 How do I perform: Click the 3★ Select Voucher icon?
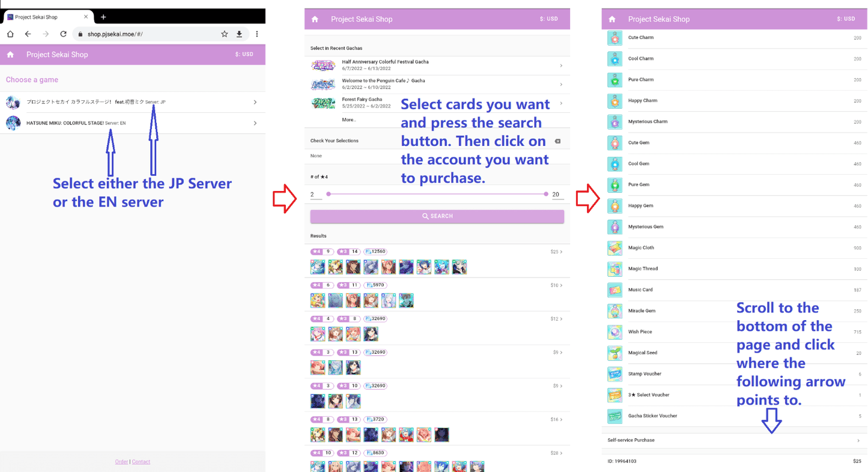pyautogui.click(x=615, y=395)
